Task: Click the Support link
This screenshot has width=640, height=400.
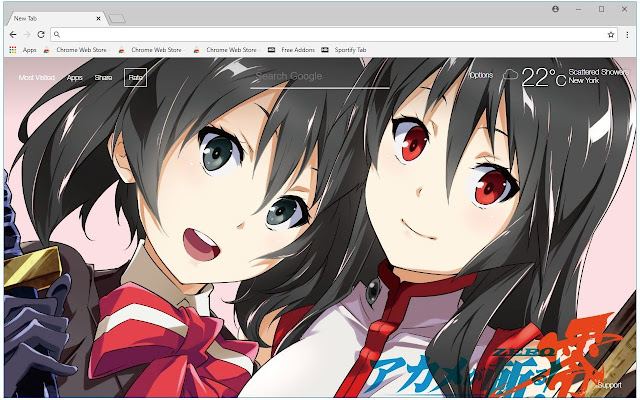Action: click(x=609, y=385)
